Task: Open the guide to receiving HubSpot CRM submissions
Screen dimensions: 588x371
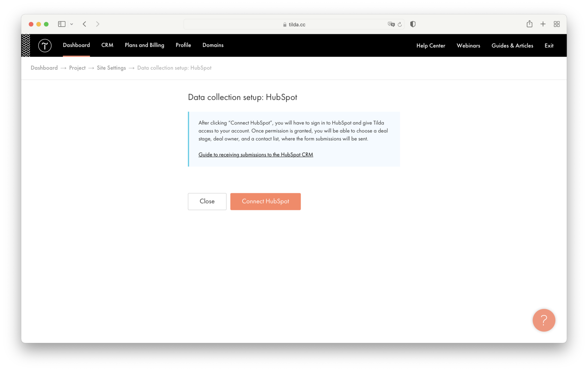Action: point(255,154)
